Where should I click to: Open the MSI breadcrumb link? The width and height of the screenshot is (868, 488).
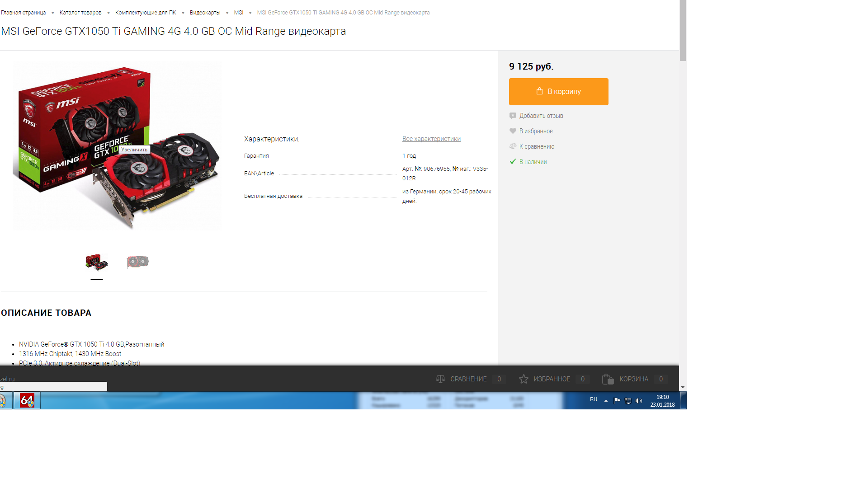click(x=239, y=13)
